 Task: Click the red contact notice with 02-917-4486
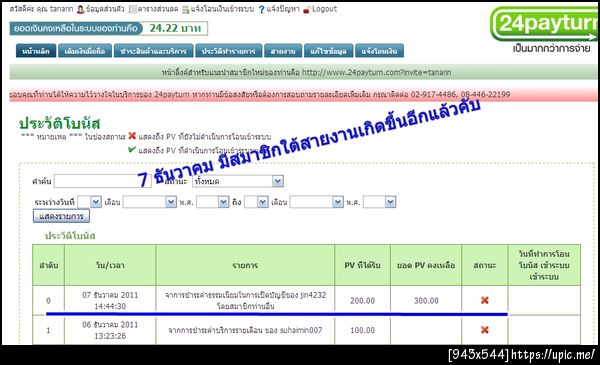303,95
